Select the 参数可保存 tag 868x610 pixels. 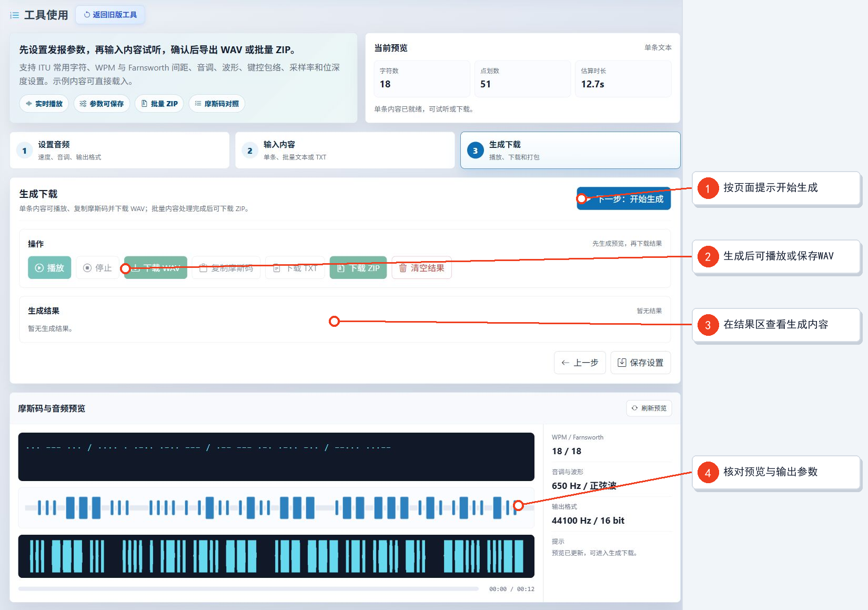point(102,104)
